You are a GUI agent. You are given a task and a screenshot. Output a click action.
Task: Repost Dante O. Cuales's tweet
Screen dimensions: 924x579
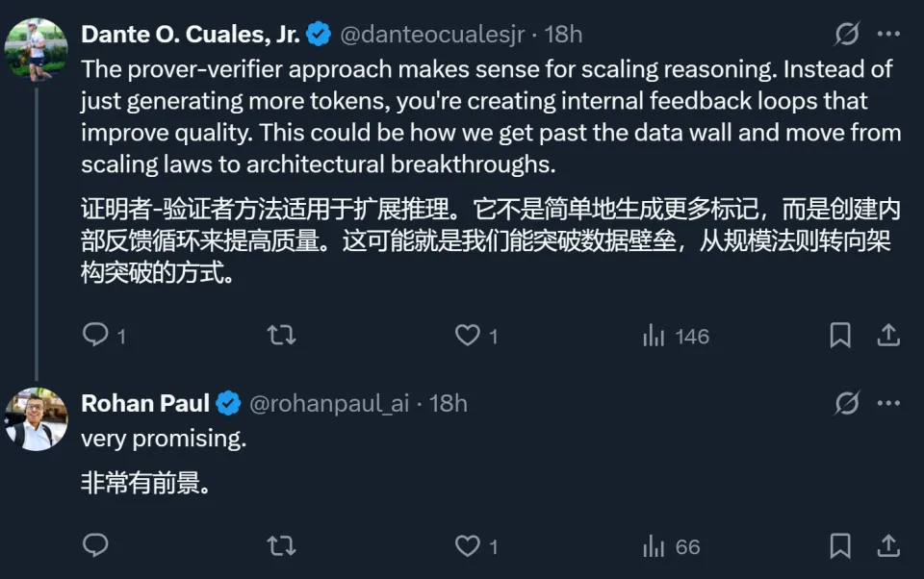coord(281,335)
